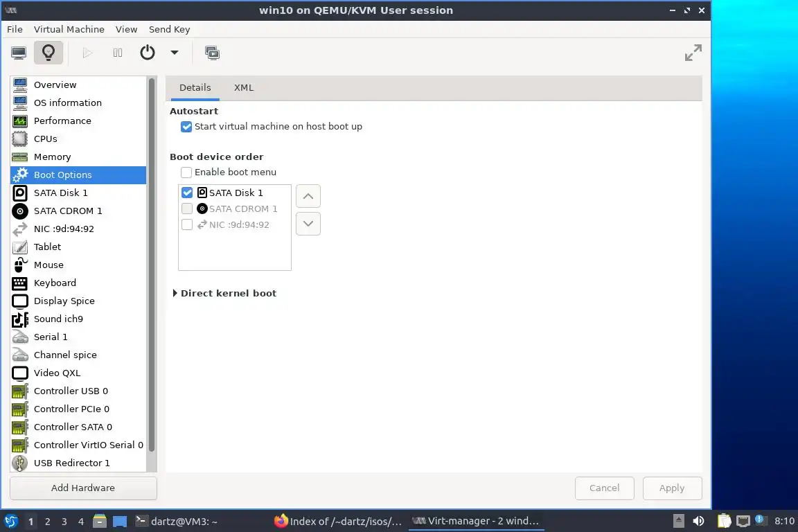Select SATA Disk 1 in sidebar list
This screenshot has width=798, height=532.
coord(78,193)
